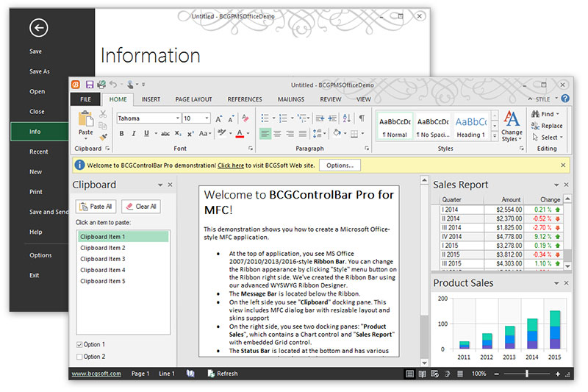Screen dimensions: 588x392
Task: Click the Clear All button
Action: pyautogui.click(x=141, y=207)
